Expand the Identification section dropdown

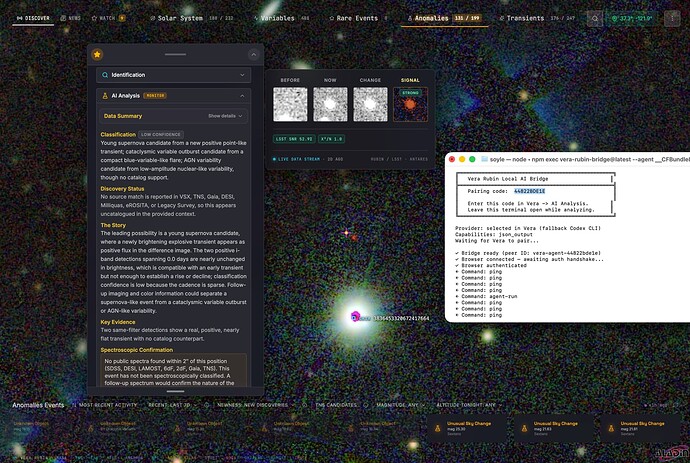(x=173, y=75)
